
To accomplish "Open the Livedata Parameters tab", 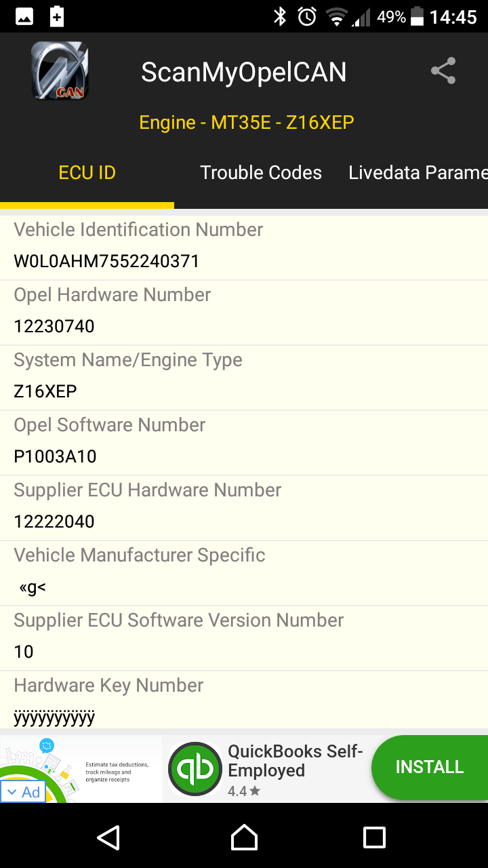I will coord(418,172).
